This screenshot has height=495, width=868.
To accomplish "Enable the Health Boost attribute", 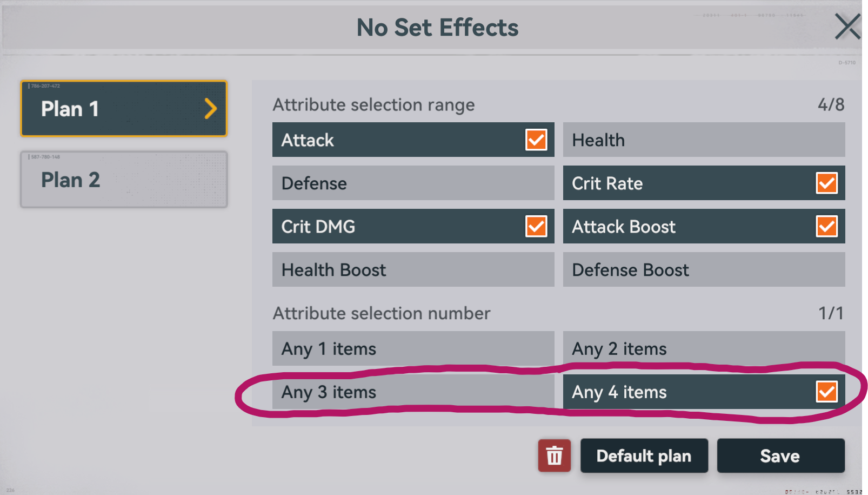I will pos(413,269).
